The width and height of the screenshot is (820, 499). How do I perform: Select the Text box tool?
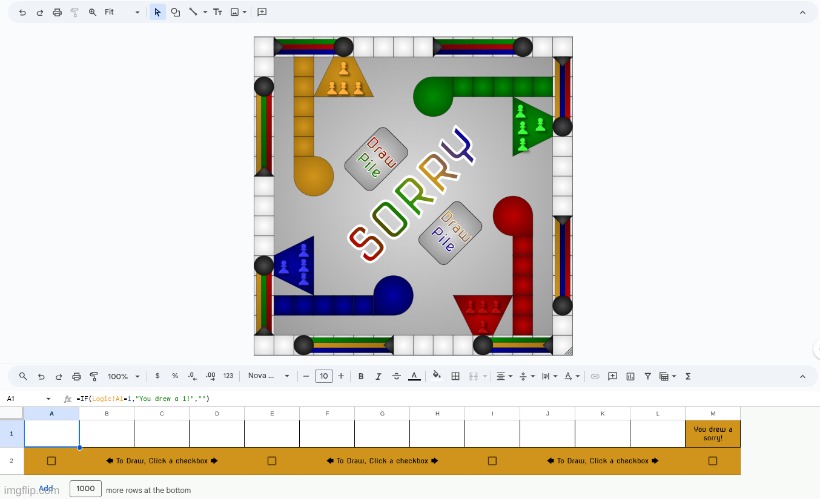(x=218, y=12)
